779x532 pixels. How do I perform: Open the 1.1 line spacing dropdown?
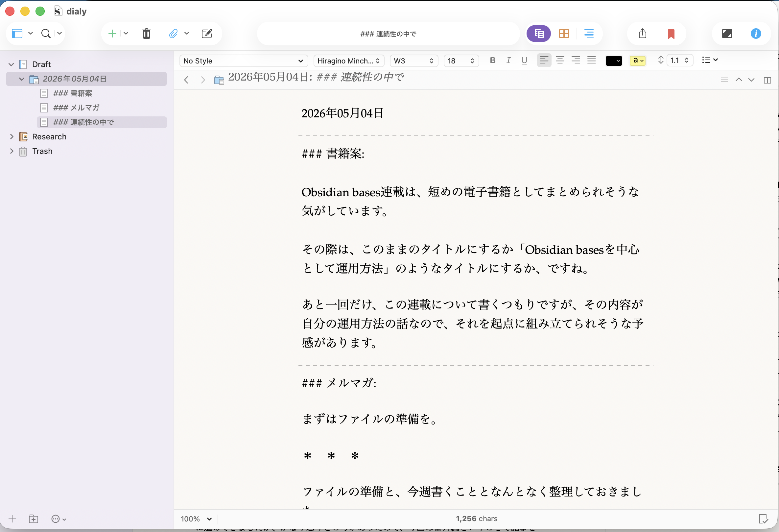click(680, 60)
